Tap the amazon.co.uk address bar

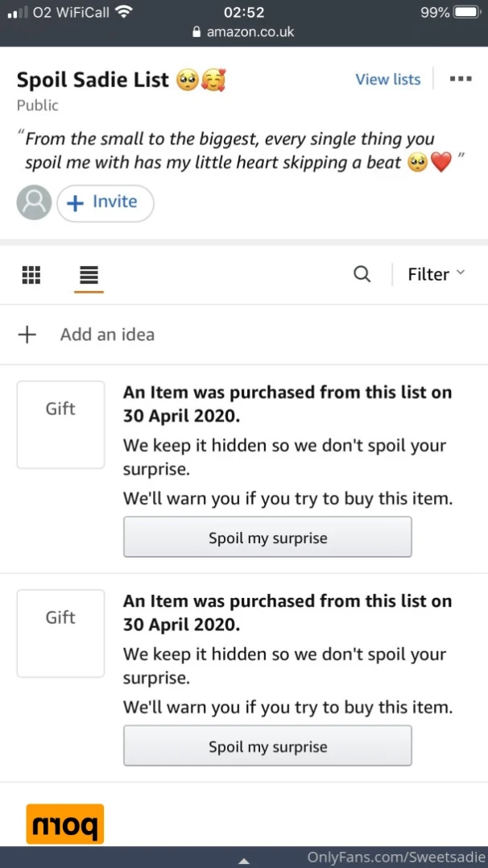pyautogui.click(x=243, y=32)
